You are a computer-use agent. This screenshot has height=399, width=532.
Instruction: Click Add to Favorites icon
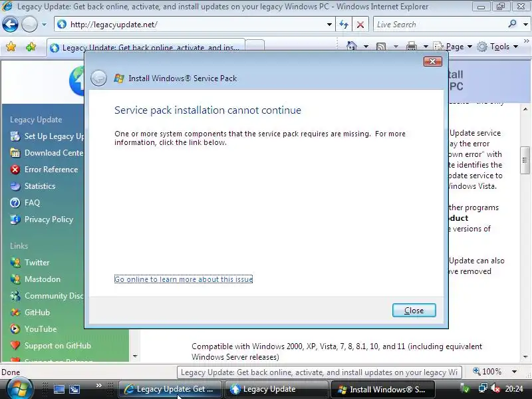31,47
